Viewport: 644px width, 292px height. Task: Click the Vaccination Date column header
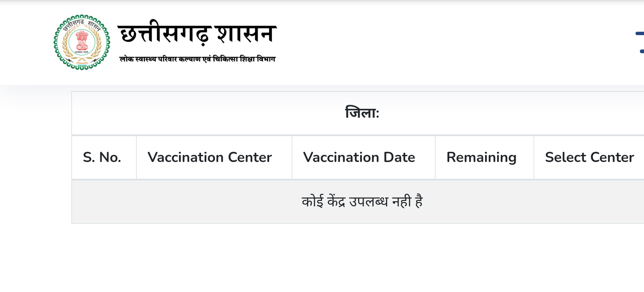359,157
